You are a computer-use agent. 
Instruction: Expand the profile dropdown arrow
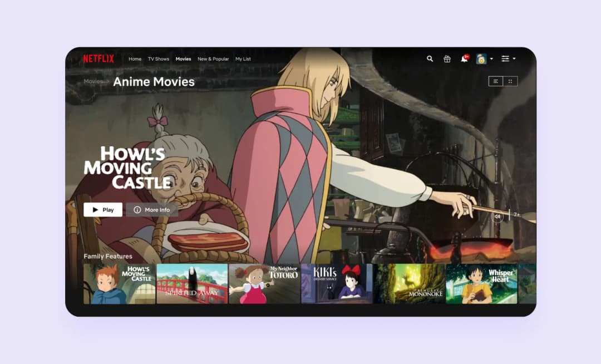(x=491, y=58)
